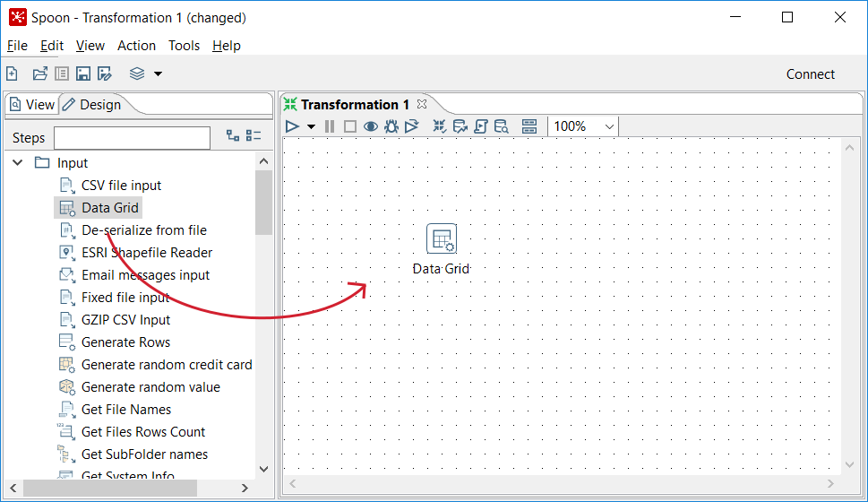This screenshot has width=868, height=502.
Task: Click the steps tree vertical scrollbar thumb
Action: [264, 203]
